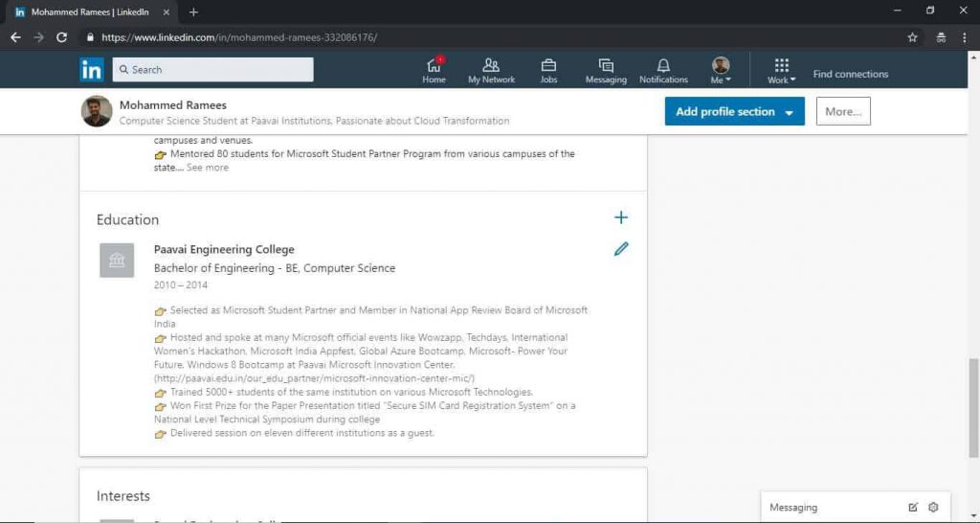
Task: Open the Me profile menu
Action: tap(721, 70)
